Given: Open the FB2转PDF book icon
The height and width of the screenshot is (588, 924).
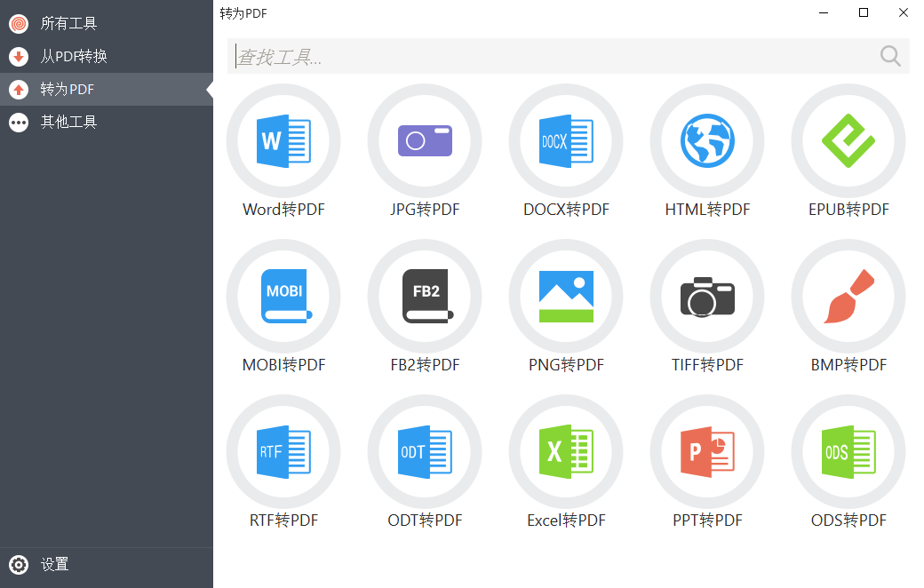Looking at the screenshot, I should click(x=425, y=297).
